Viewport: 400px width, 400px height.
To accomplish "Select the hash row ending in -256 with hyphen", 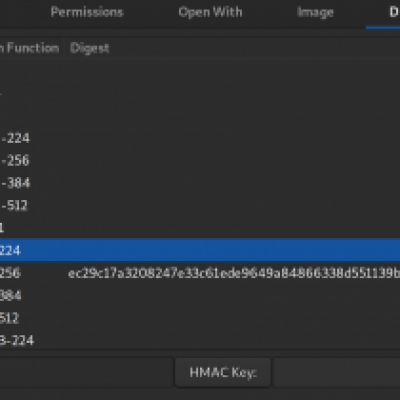I will pos(200,160).
